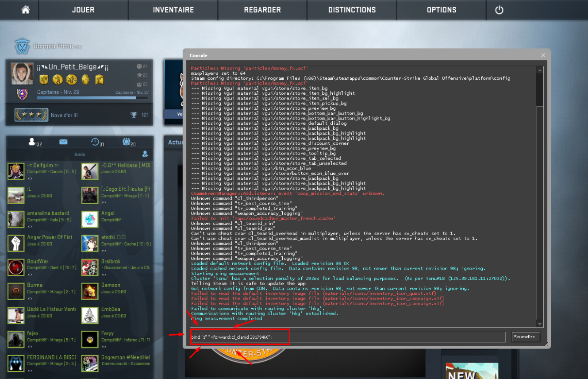Screen dimensions: 588x379
Task: Click Anger Power Of Fist's avatar
Action: [16, 244]
